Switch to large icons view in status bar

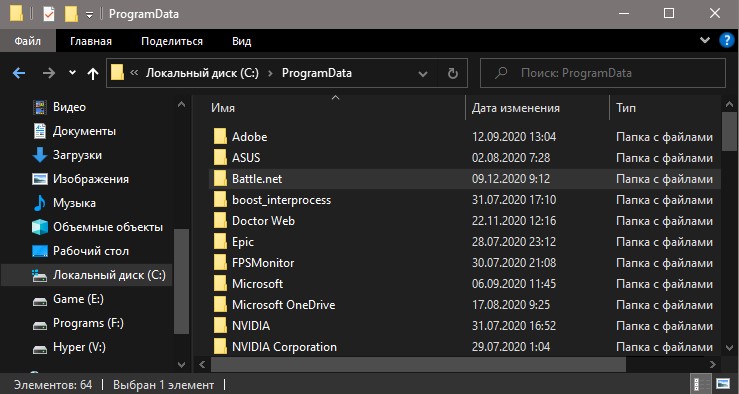(723, 384)
